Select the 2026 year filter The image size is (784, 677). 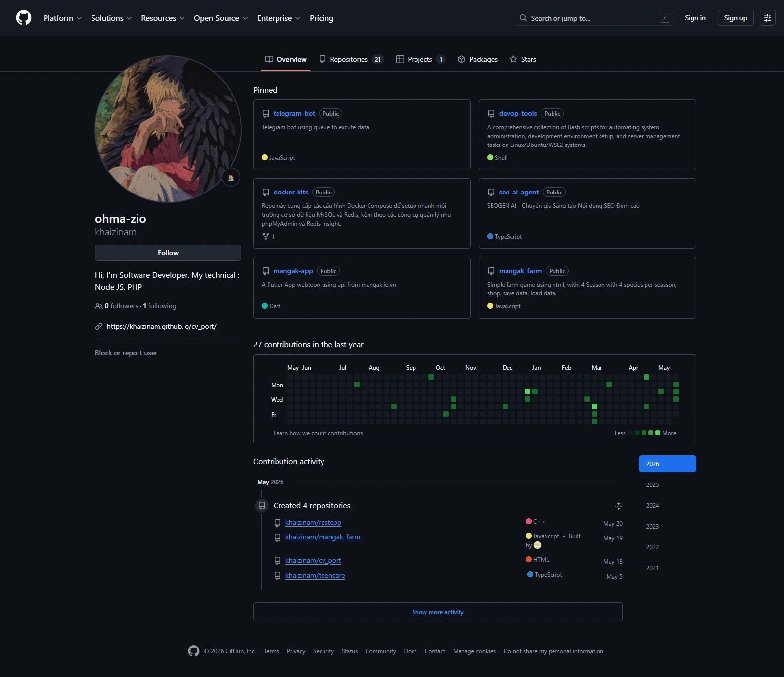pos(667,464)
